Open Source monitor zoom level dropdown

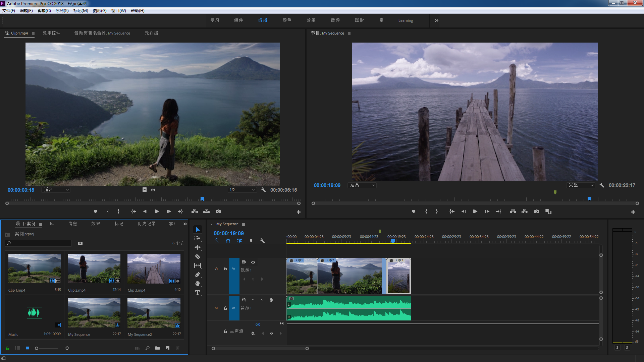(56, 190)
